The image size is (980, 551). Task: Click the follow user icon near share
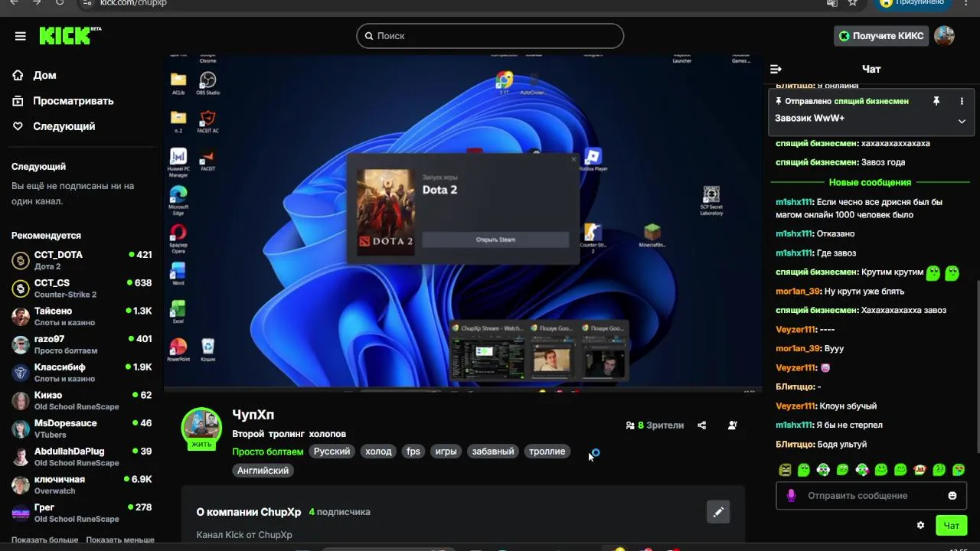(x=733, y=425)
